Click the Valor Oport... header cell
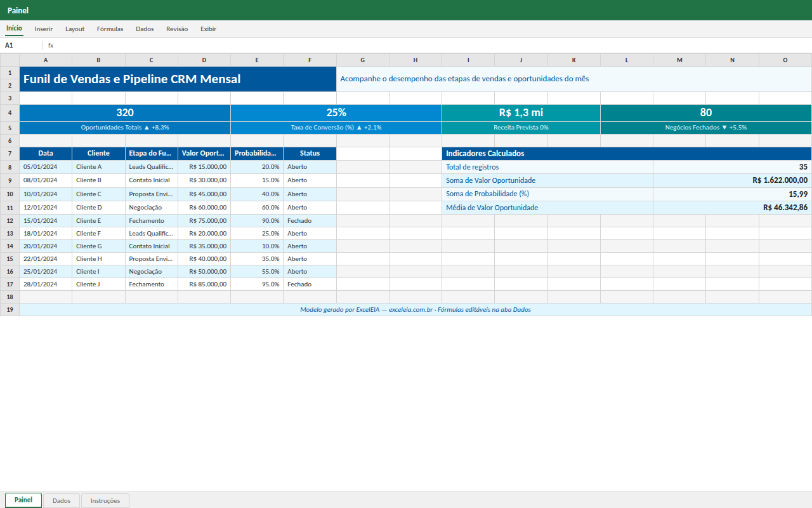The width and height of the screenshot is (812, 508). tap(204, 154)
